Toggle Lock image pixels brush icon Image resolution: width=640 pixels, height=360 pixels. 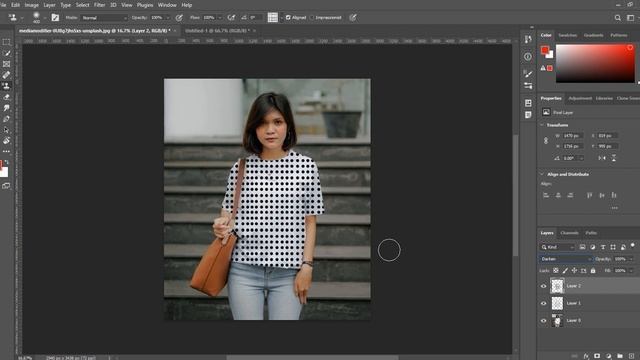[565, 271]
